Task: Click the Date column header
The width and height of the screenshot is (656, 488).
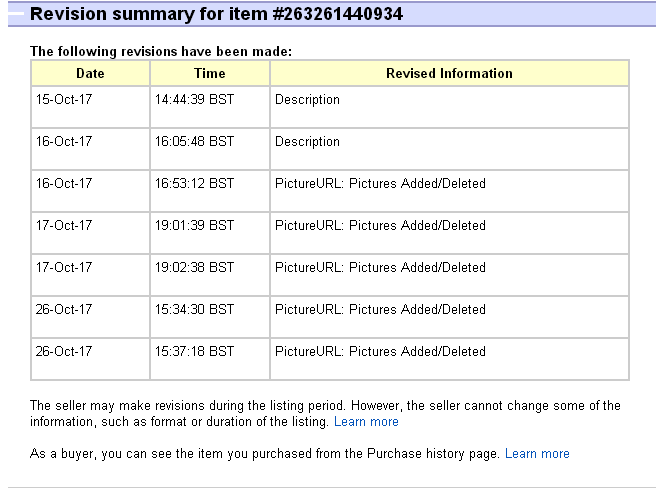Action: (x=90, y=74)
